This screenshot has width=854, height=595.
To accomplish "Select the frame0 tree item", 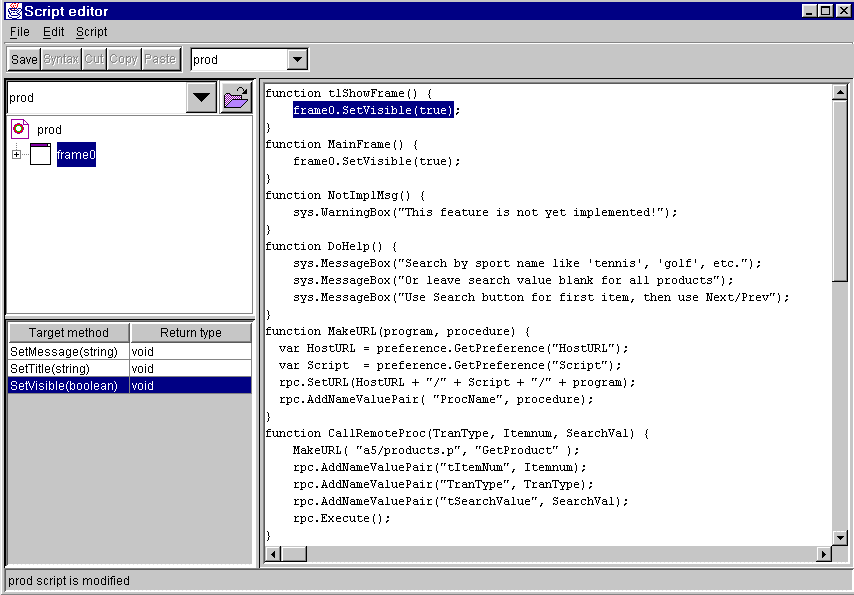I will [x=76, y=155].
